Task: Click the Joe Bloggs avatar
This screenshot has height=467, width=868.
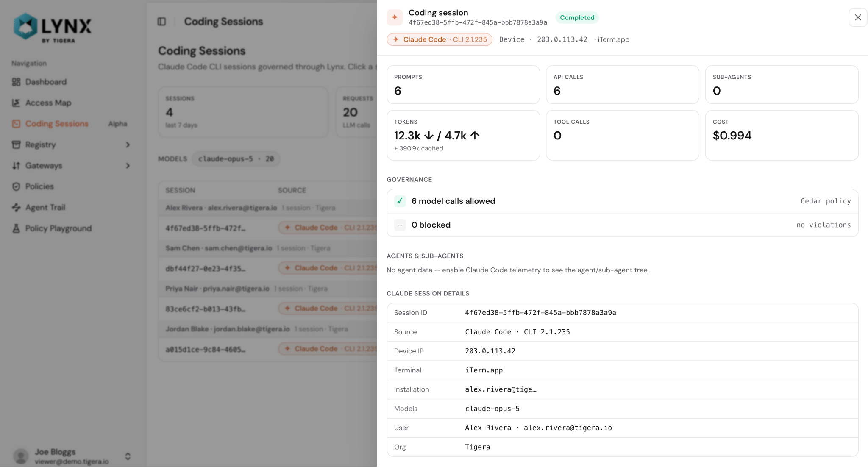Action: click(x=20, y=456)
